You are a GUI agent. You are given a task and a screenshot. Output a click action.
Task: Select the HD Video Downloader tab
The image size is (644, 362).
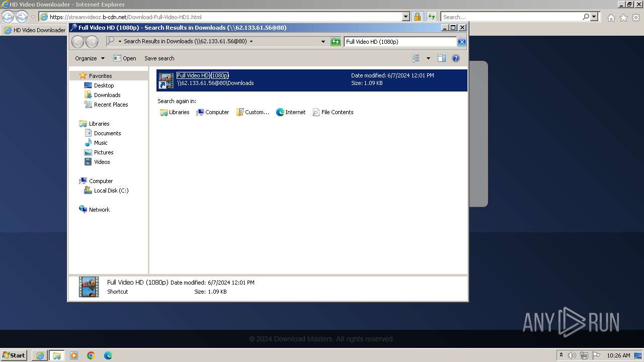[x=35, y=30]
